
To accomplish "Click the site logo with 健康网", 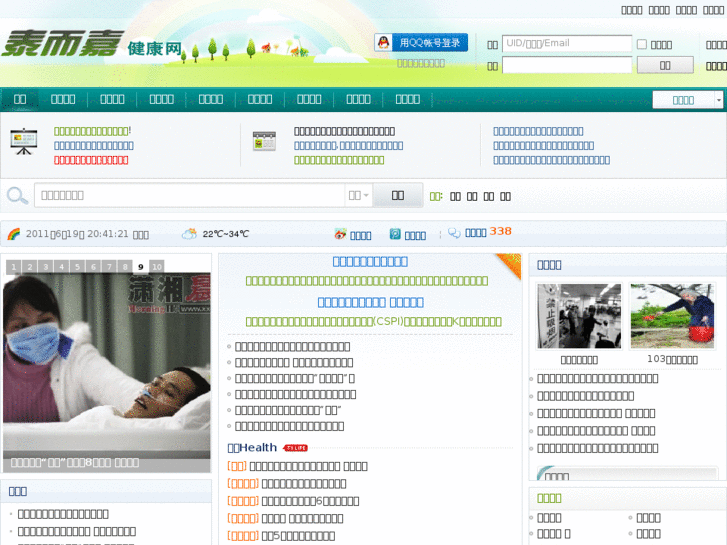I will [91, 44].
